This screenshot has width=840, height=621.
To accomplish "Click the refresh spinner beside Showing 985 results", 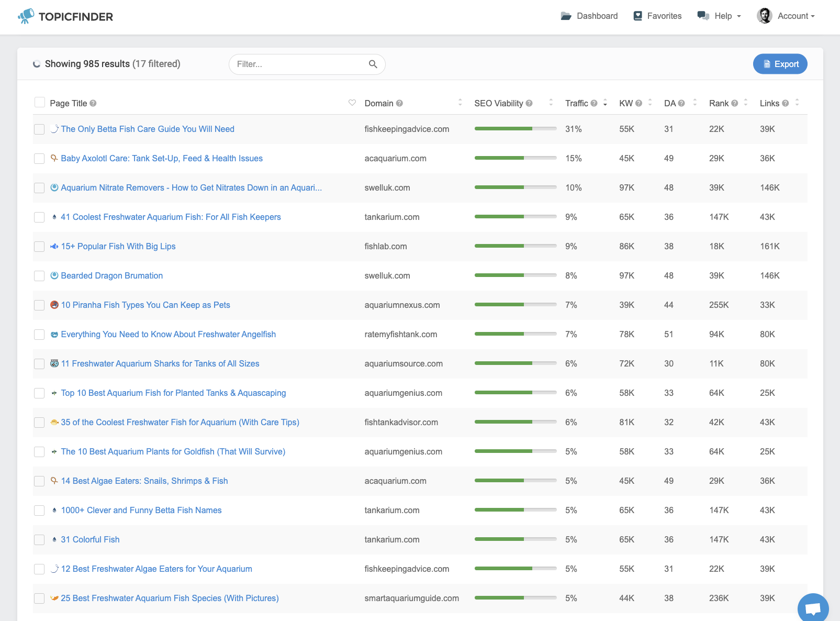I will pyautogui.click(x=37, y=64).
